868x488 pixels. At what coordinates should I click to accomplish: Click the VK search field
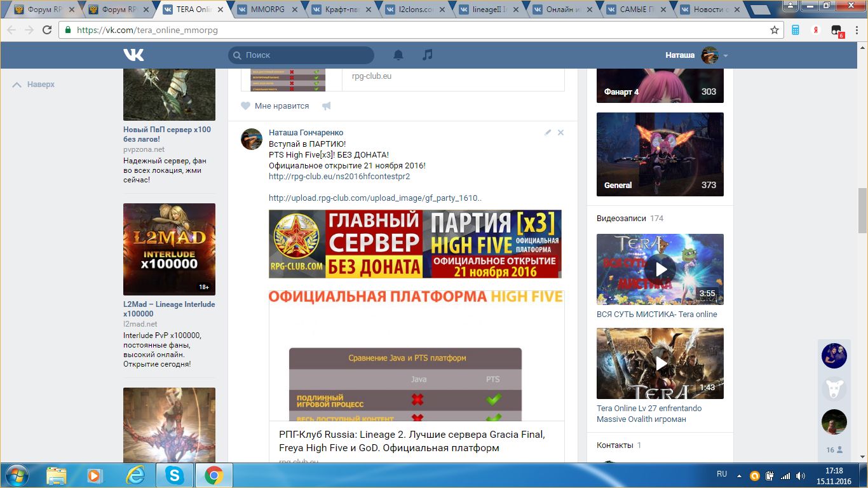coord(301,55)
